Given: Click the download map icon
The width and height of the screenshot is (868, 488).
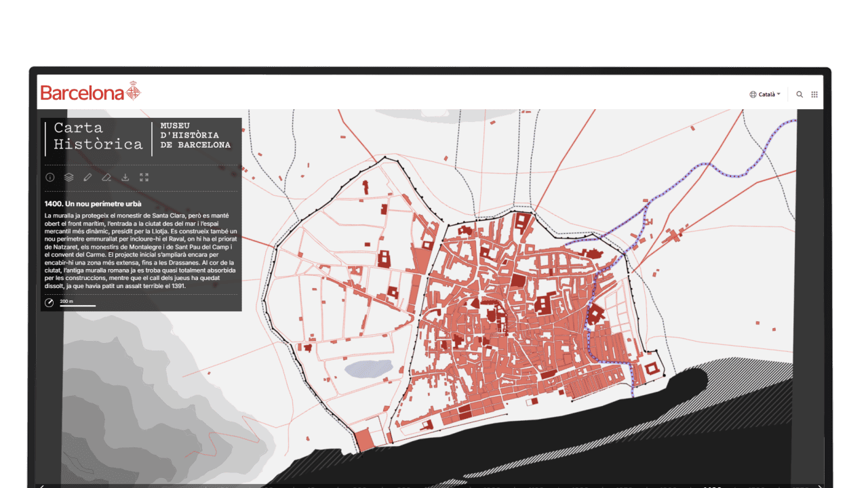Looking at the screenshot, I should (125, 178).
